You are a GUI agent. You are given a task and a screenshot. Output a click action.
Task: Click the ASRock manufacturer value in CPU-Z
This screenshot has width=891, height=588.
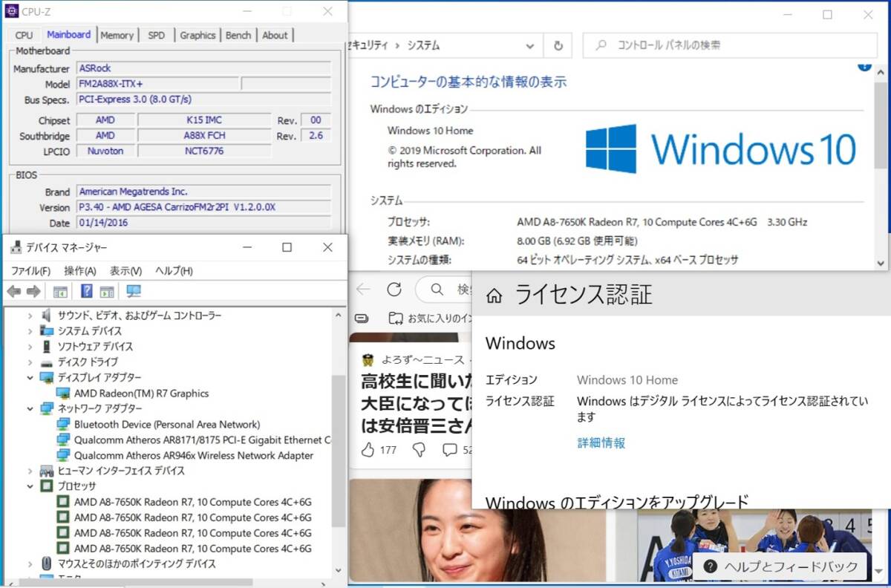pos(203,68)
